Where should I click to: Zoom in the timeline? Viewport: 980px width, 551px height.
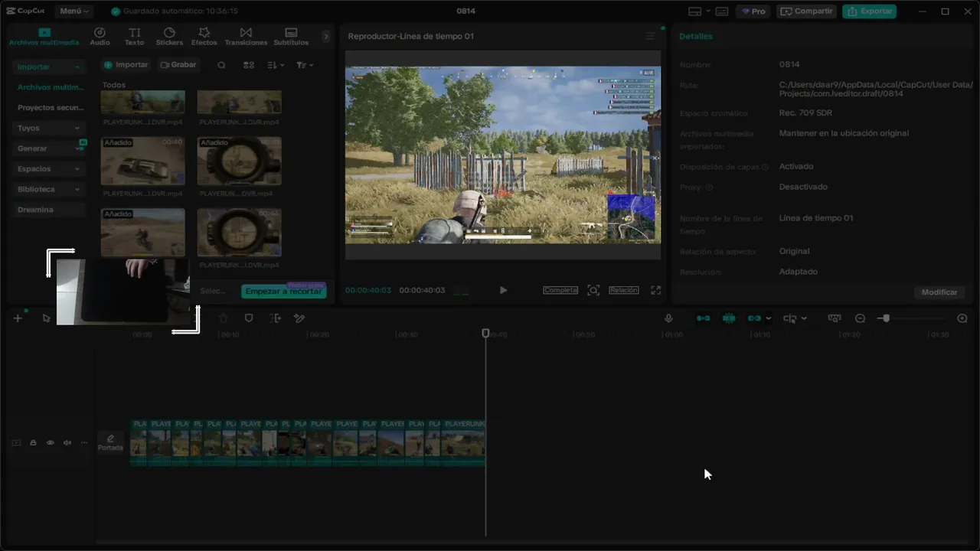962,318
